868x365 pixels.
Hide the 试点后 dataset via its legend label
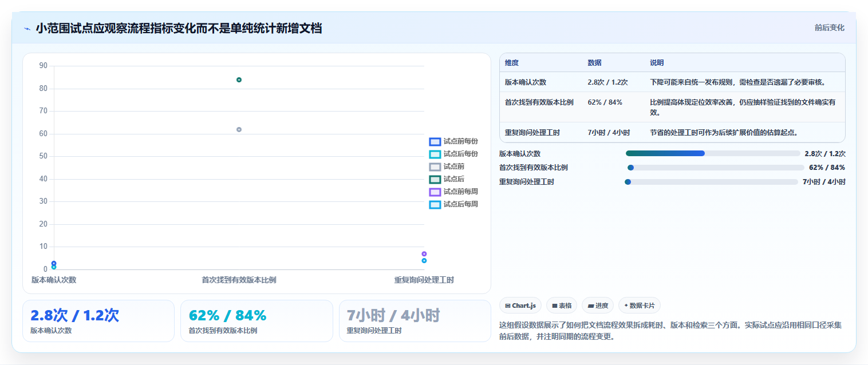coord(453,179)
